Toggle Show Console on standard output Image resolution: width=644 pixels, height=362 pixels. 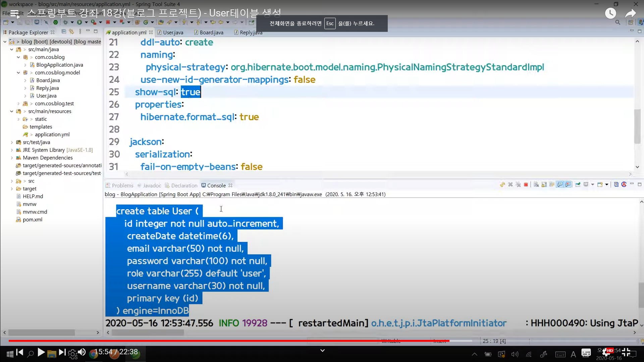[x=560, y=185]
